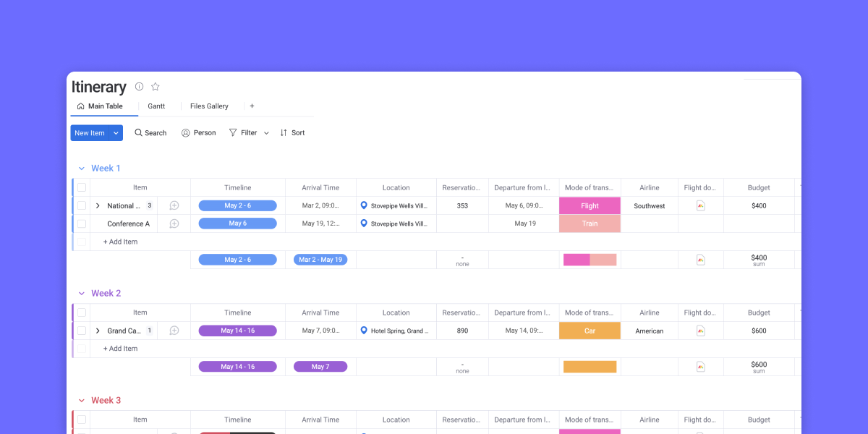The image size is (868, 434).
Task: Click the New Item button
Action: pos(88,132)
